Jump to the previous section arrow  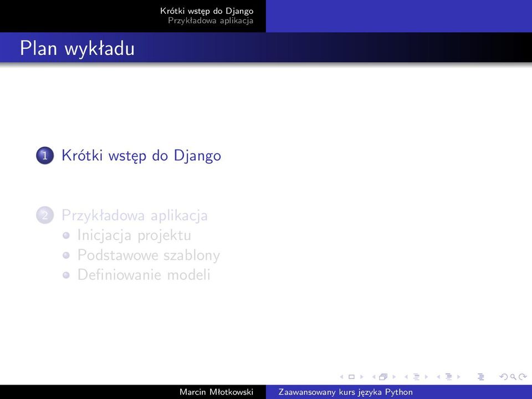[438, 377]
